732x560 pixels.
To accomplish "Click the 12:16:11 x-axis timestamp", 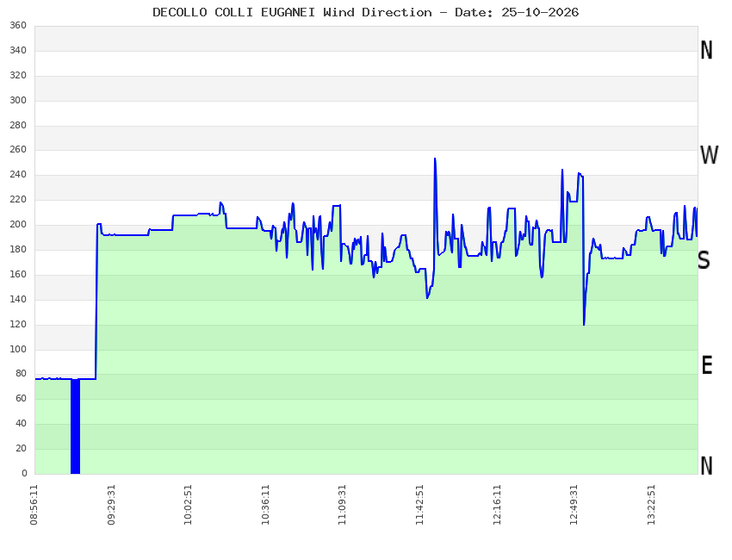I will (x=497, y=505).
